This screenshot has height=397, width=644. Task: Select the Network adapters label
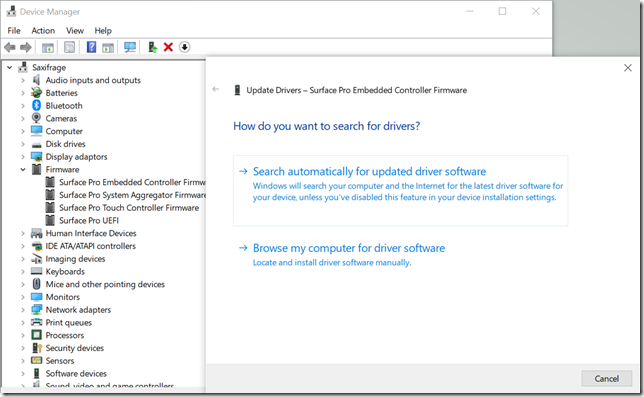[x=78, y=310]
